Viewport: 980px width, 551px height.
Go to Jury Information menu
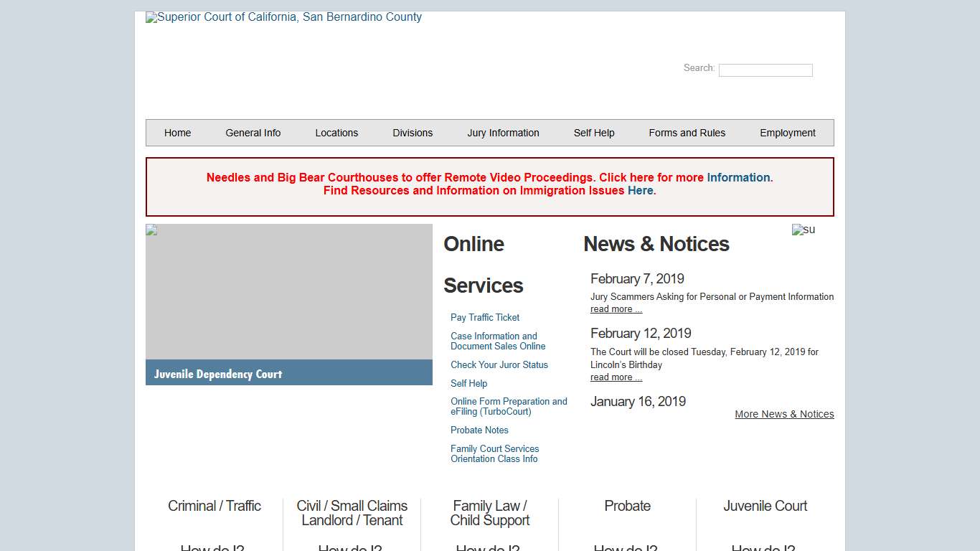pyautogui.click(x=503, y=133)
